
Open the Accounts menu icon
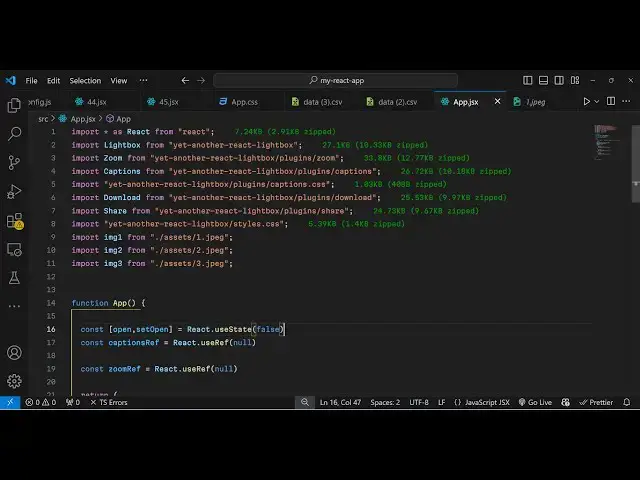pyautogui.click(x=14, y=352)
